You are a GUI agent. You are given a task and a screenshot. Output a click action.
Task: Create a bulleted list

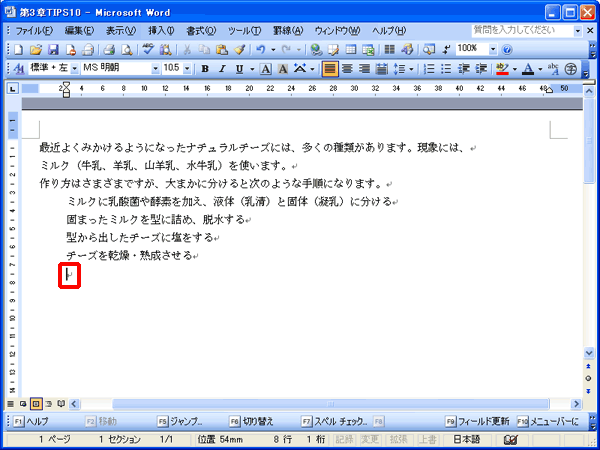(446, 69)
